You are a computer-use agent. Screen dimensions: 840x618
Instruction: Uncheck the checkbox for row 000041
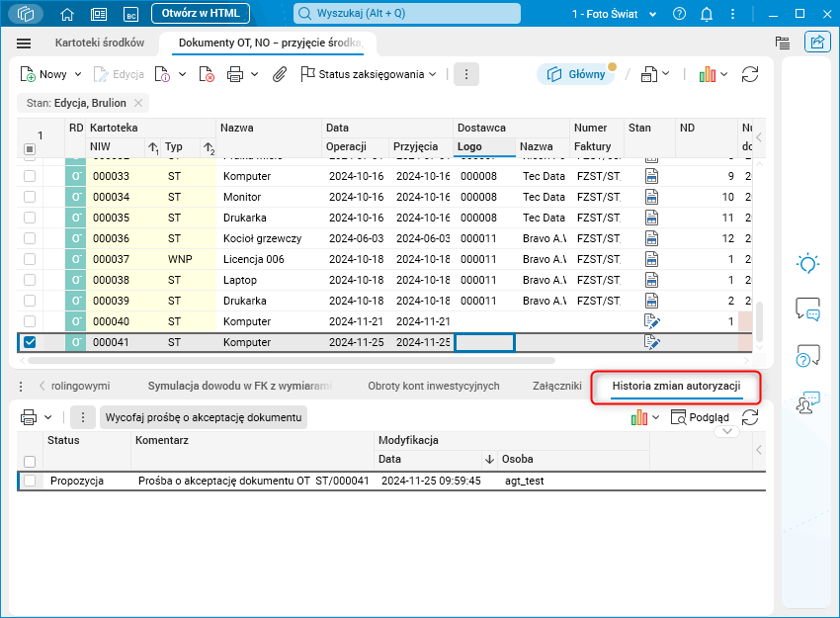(30, 342)
